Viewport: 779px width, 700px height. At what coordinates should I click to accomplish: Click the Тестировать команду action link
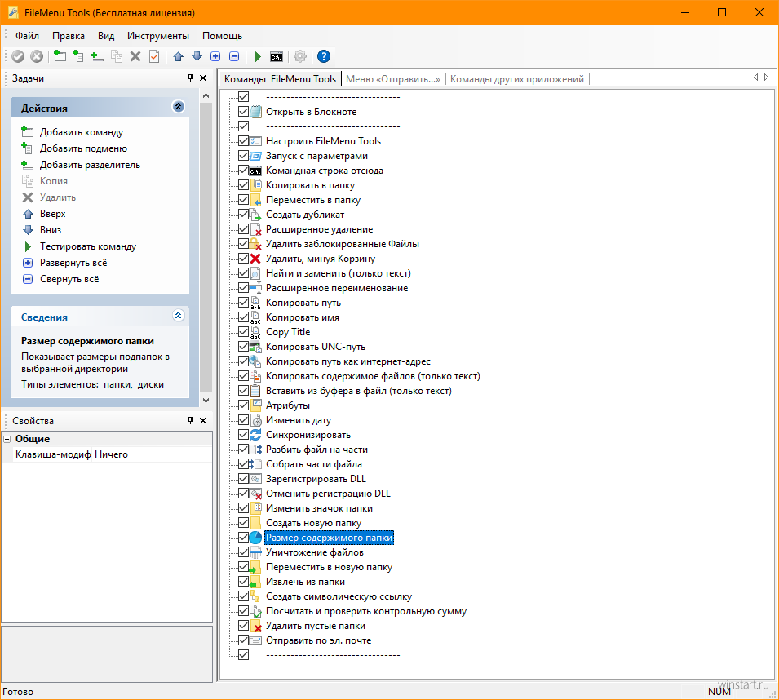88,246
